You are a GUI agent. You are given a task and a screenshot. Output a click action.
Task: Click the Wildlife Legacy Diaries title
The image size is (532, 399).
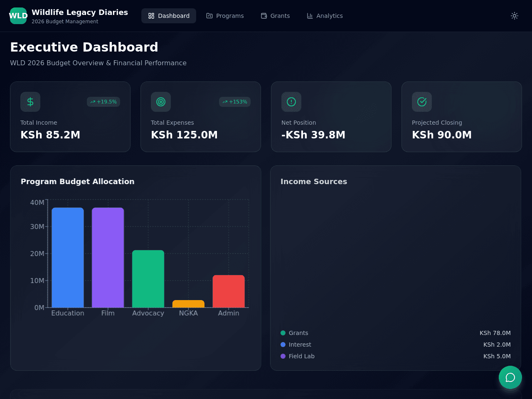click(80, 12)
